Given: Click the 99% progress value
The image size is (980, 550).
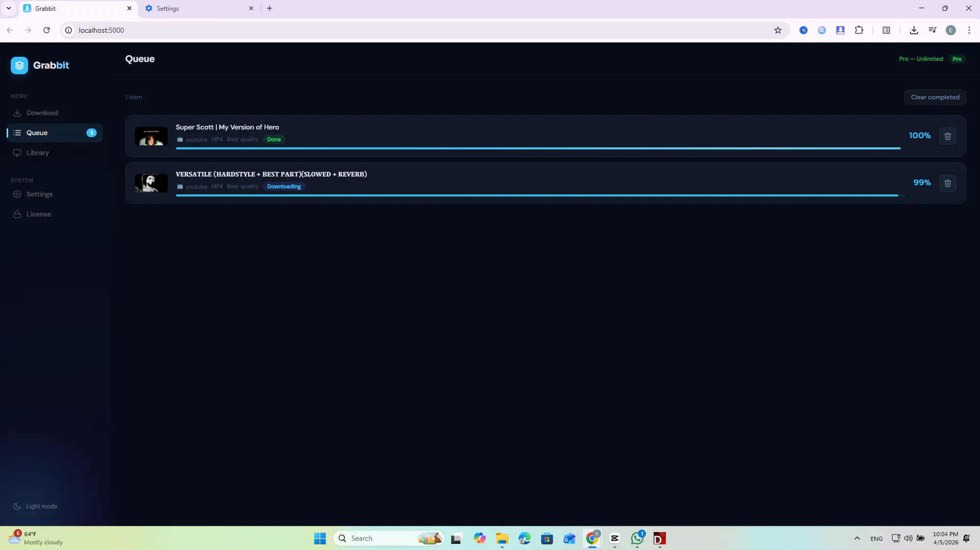Looking at the screenshot, I should (x=922, y=183).
